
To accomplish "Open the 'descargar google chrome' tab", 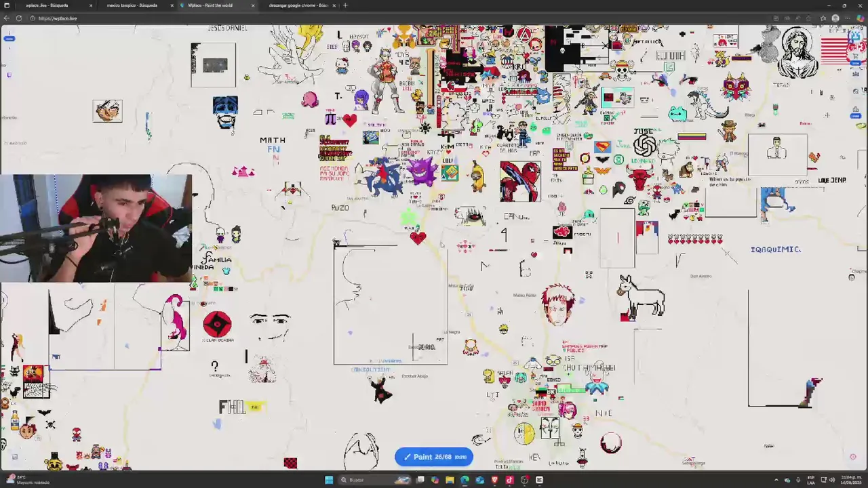I will pyautogui.click(x=298, y=5).
